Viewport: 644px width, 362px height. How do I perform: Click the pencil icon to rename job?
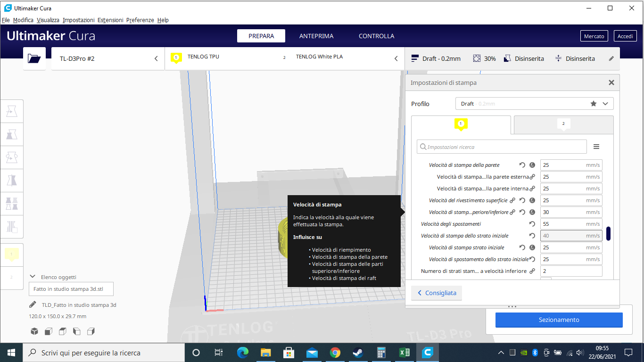[33, 305]
